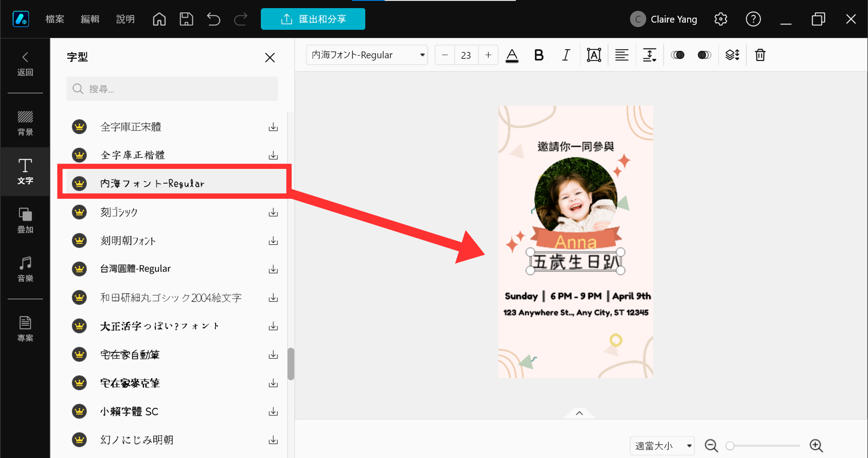This screenshot has width=868, height=458.
Task: Click the text box frame icon
Action: (594, 55)
